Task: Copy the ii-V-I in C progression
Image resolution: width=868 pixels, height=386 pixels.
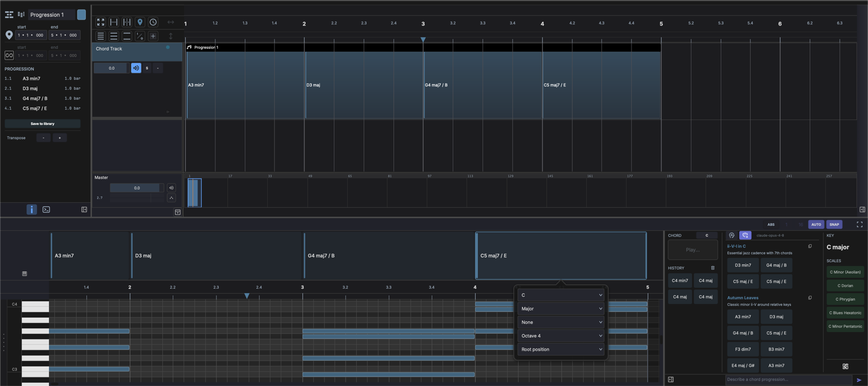Action: 810,246
